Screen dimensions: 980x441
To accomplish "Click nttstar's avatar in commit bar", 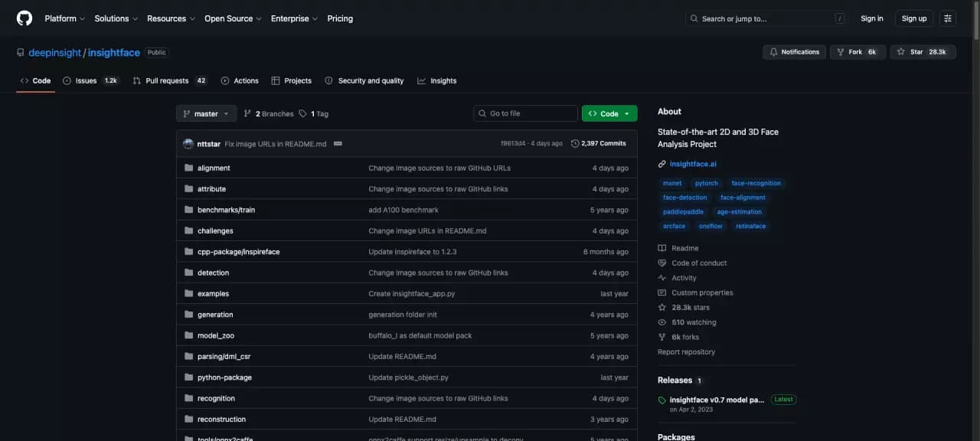I will 188,143.
